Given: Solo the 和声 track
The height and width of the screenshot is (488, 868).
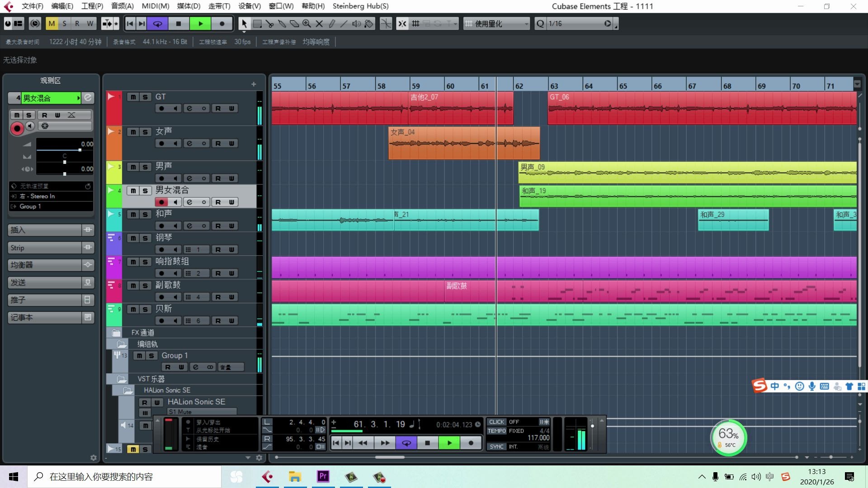Looking at the screenshot, I should (145, 215).
